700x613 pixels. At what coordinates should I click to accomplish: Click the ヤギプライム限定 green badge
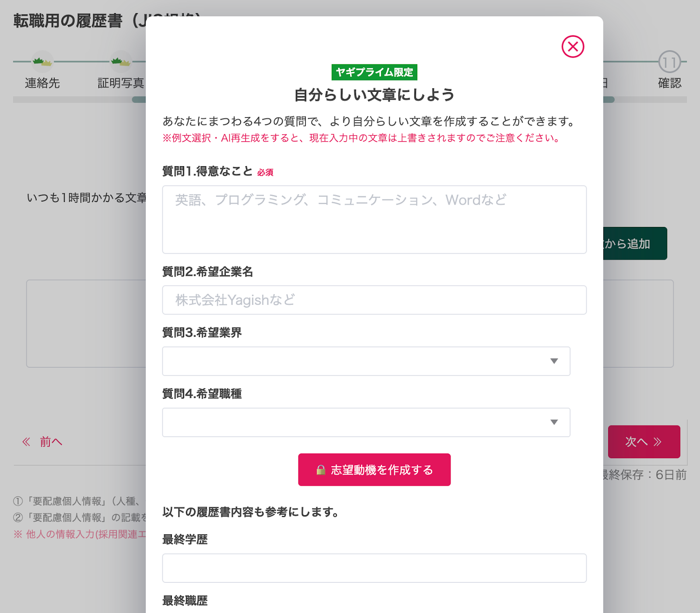[x=374, y=72]
